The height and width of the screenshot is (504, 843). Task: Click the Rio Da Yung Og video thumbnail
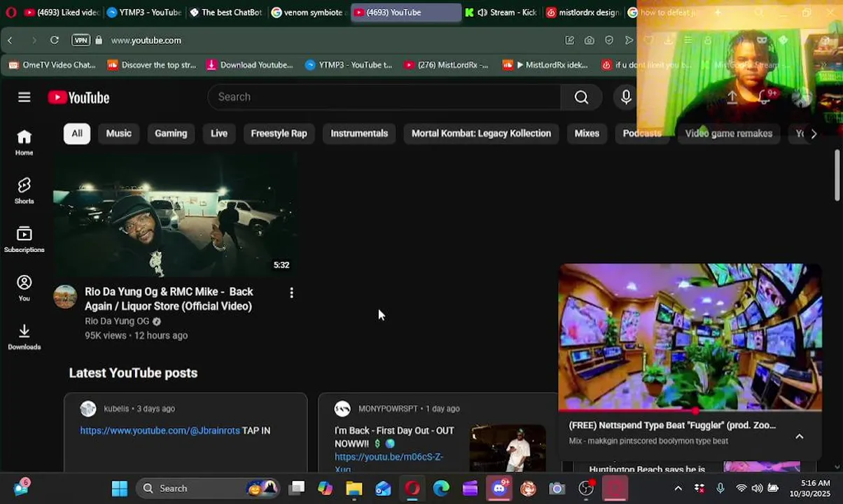(x=175, y=216)
